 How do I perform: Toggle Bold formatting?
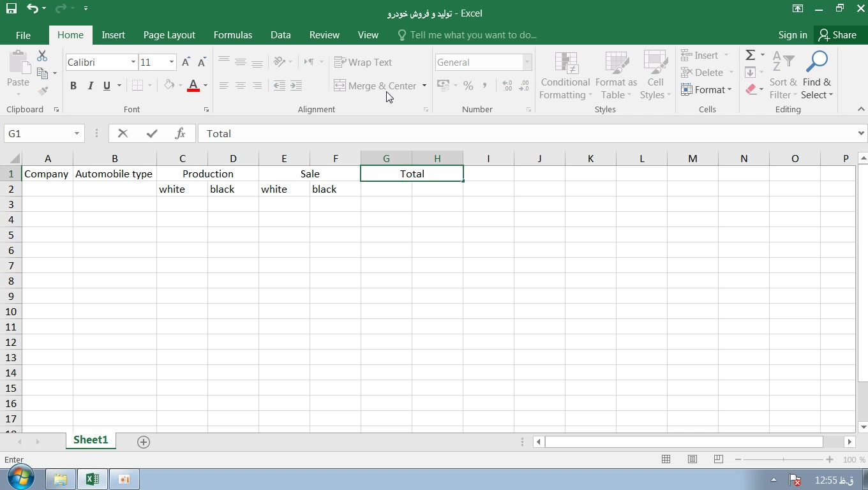pos(73,85)
